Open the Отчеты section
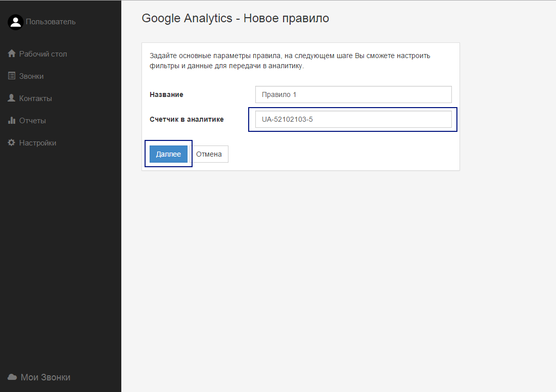Viewport: 556px width, 392px height. click(32, 121)
